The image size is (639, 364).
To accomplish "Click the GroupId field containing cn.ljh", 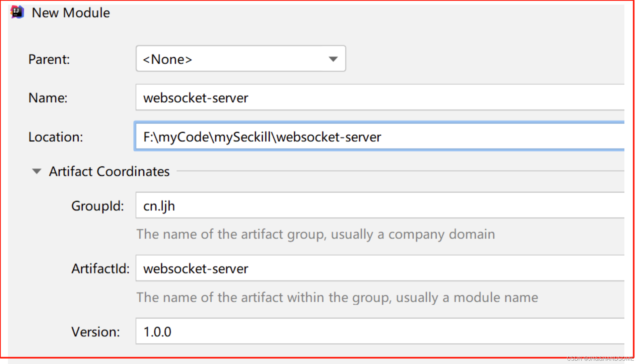I will pos(380,206).
